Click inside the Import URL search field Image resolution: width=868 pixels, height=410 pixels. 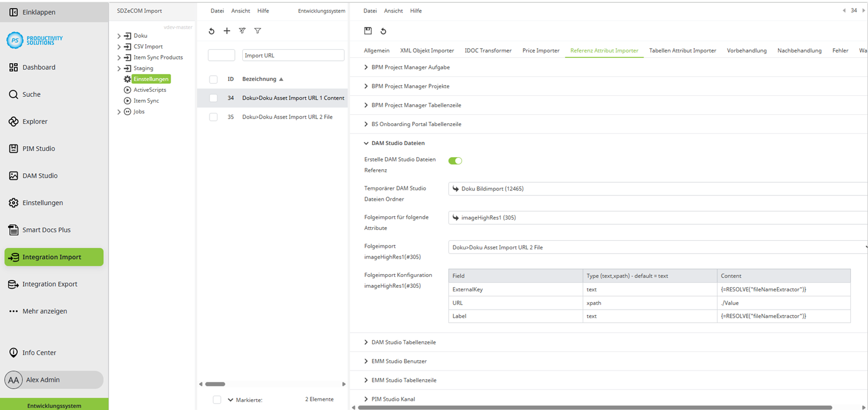tap(293, 54)
